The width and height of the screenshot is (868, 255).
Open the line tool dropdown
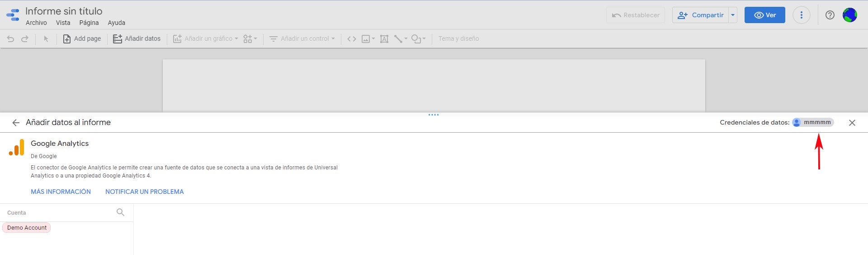401,39
